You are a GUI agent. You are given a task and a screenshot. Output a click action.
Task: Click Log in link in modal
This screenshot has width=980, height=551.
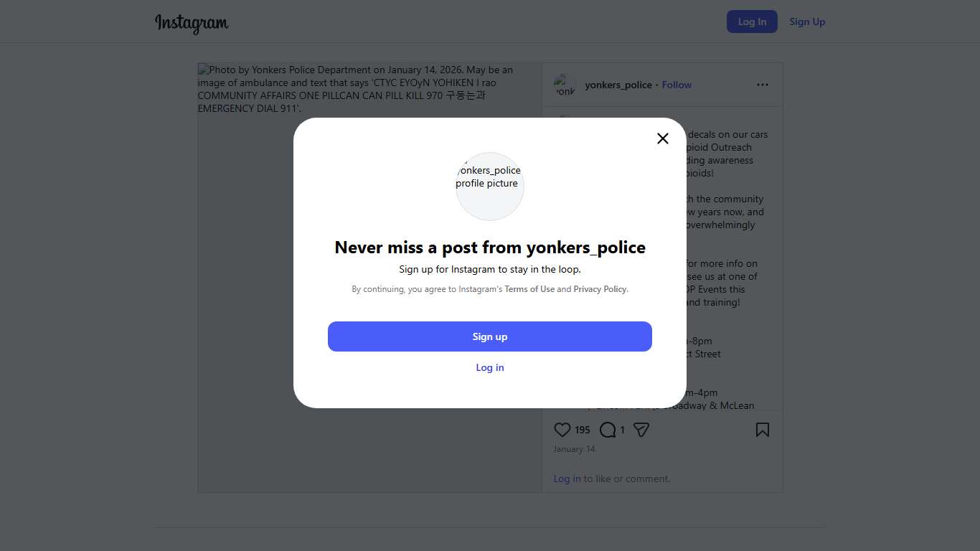(x=490, y=367)
